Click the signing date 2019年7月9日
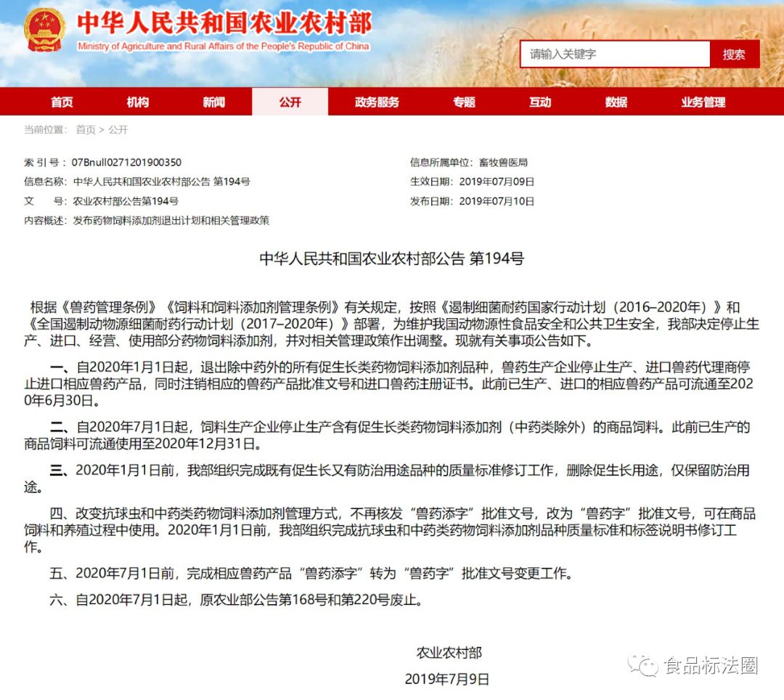Viewport: 784px width, 700px height. (x=446, y=679)
